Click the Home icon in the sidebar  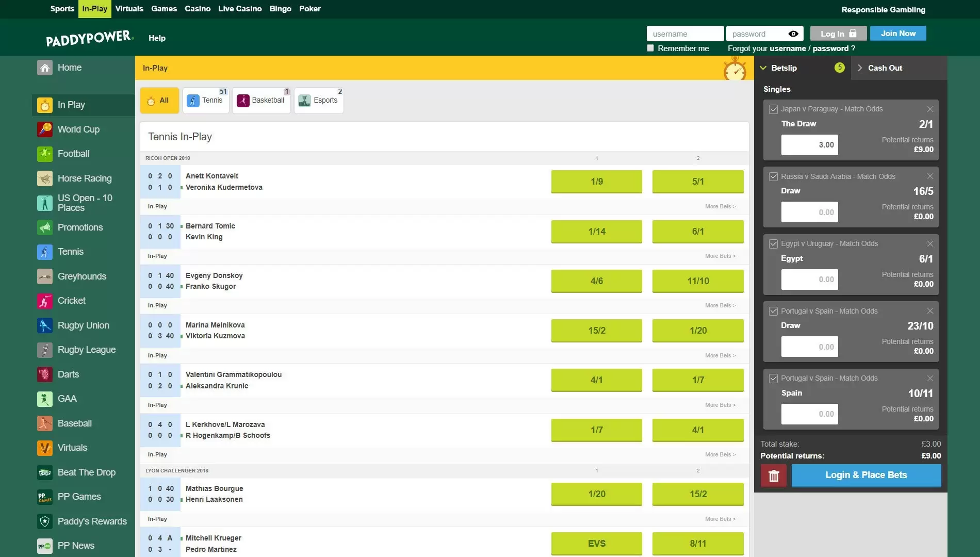pos(45,68)
